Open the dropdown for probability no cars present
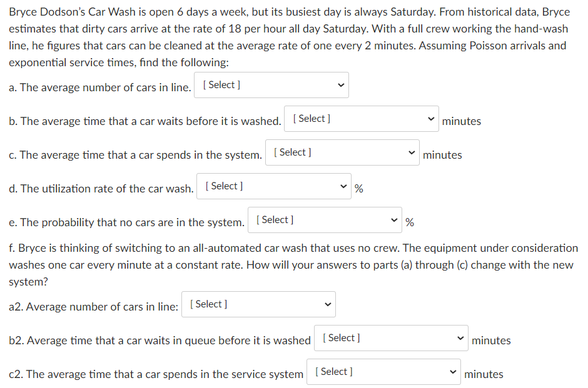Screen dimensions: 588x388 (x=325, y=219)
